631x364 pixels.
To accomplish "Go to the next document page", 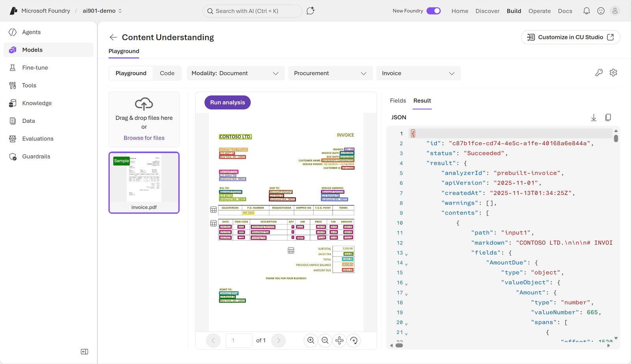I will pyautogui.click(x=278, y=340).
